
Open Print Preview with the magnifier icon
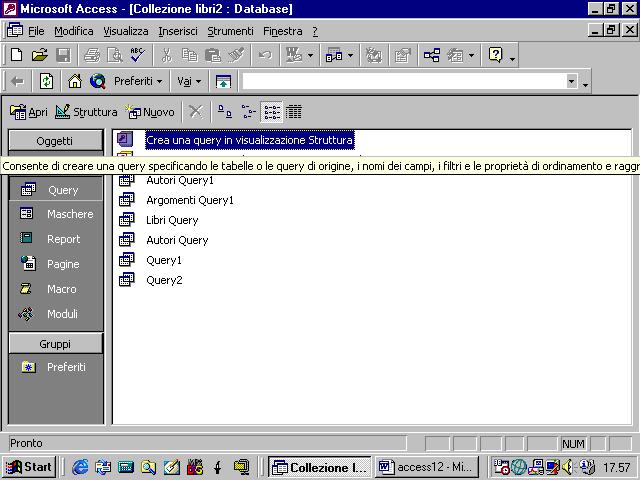click(115, 55)
